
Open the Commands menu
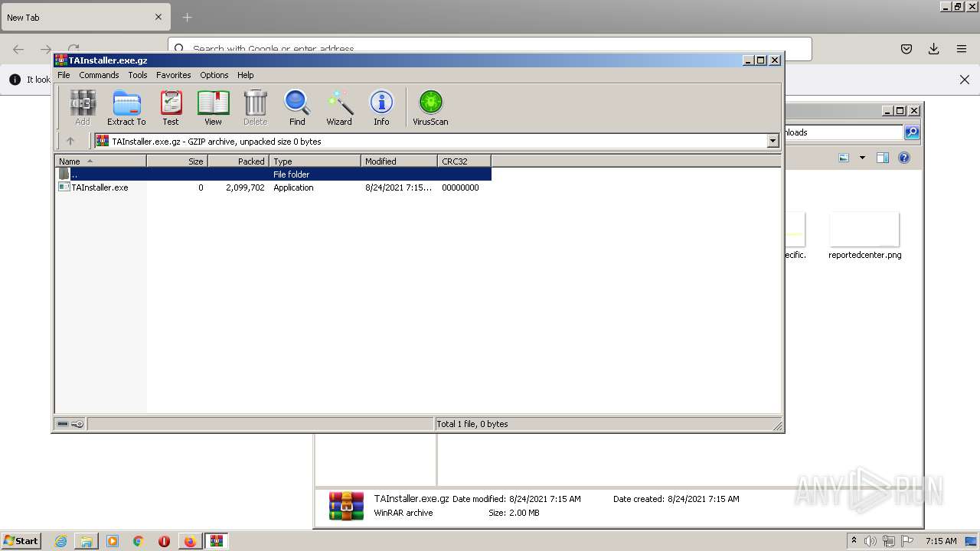pyautogui.click(x=99, y=75)
